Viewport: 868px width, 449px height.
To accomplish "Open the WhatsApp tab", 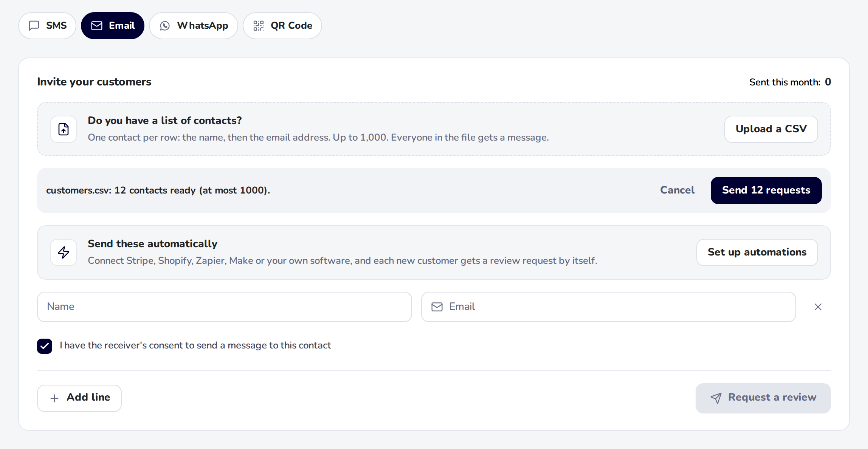I will click(x=194, y=26).
